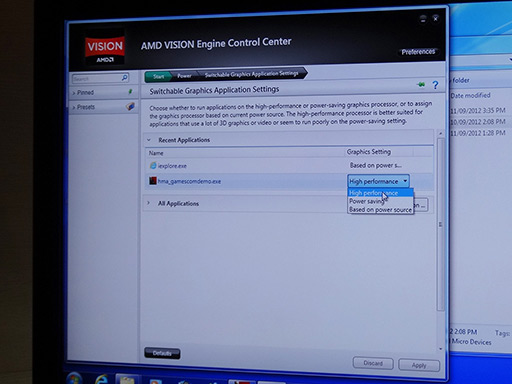Image resolution: width=512 pixels, height=384 pixels.
Task: Open the High performance graphics setting dropdown
Action: 378,181
